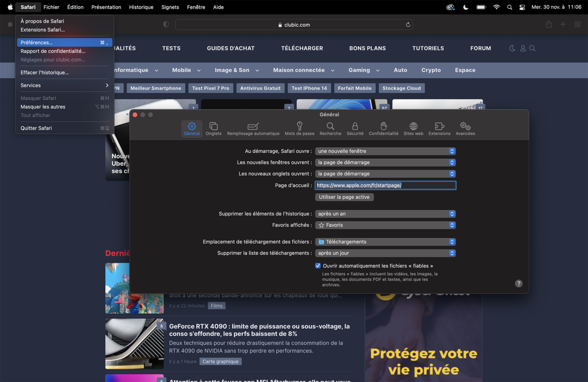The width and height of the screenshot is (588, 382).
Task: Open the Les nouvelles fenêtres ouvrent dropdown
Action: tap(386, 162)
